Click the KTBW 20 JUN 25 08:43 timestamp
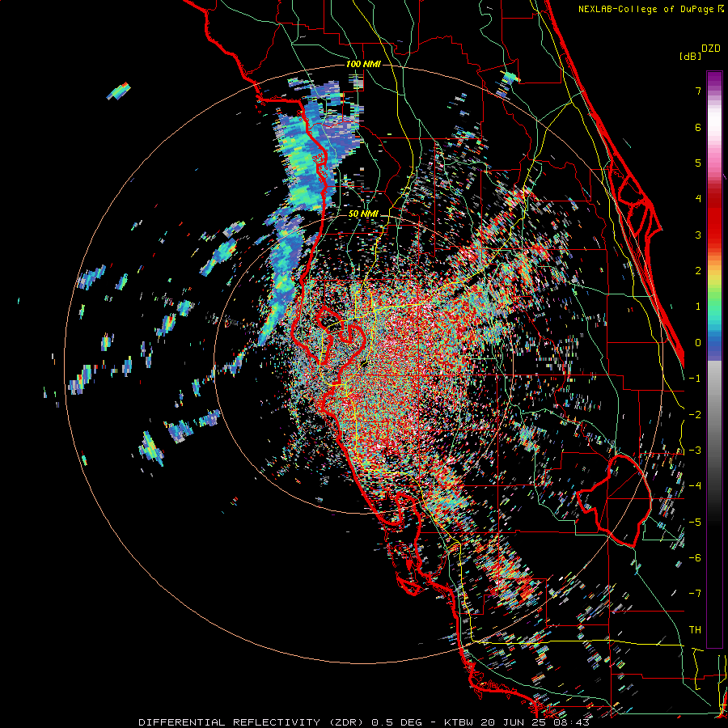 [x=517, y=722]
